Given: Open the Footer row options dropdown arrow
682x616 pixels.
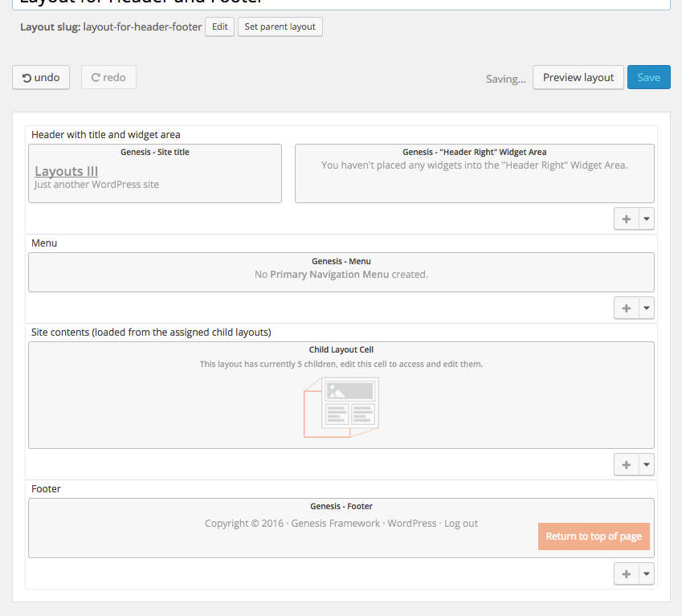Looking at the screenshot, I should [647, 573].
